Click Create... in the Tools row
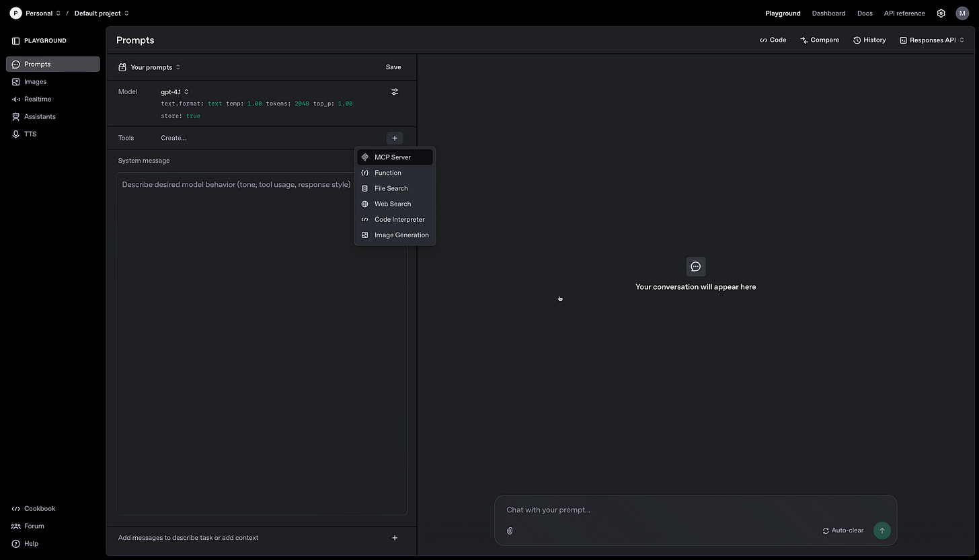The height and width of the screenshot is (560, 979). coord(173,138)
